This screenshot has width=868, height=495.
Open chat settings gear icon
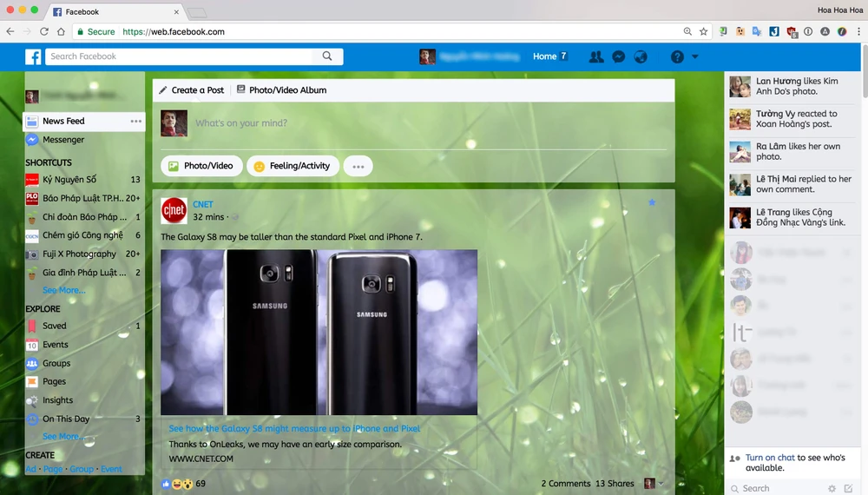[832, 488]
